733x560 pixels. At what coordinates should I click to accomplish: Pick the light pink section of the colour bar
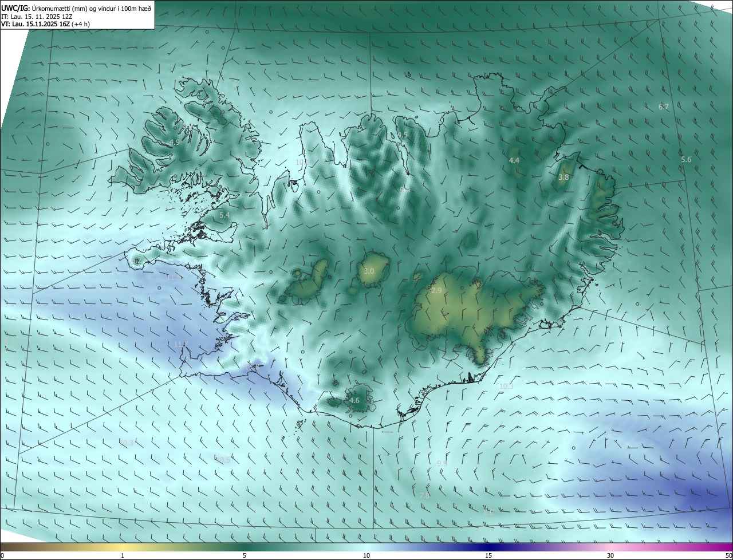610,547
